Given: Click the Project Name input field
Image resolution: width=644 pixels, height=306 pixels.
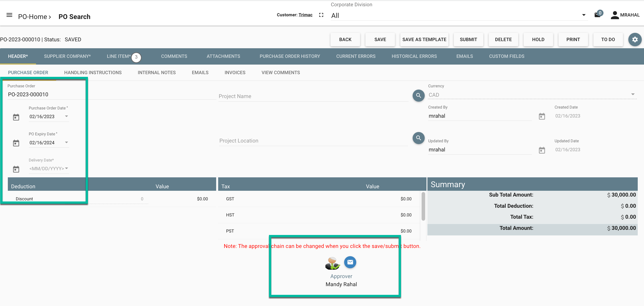Looking at the screenshot, I should pos(313,96).
